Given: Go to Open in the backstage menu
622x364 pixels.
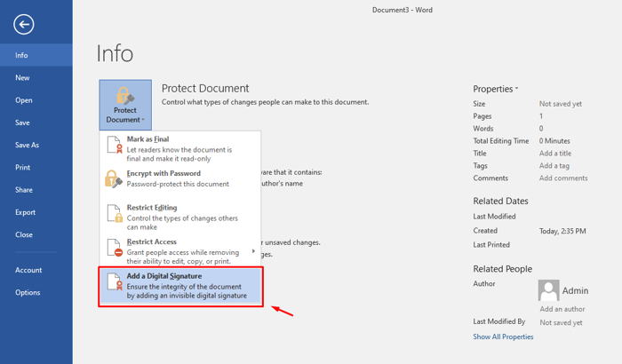Looking at the screenshot, I should tap(36, 100).
